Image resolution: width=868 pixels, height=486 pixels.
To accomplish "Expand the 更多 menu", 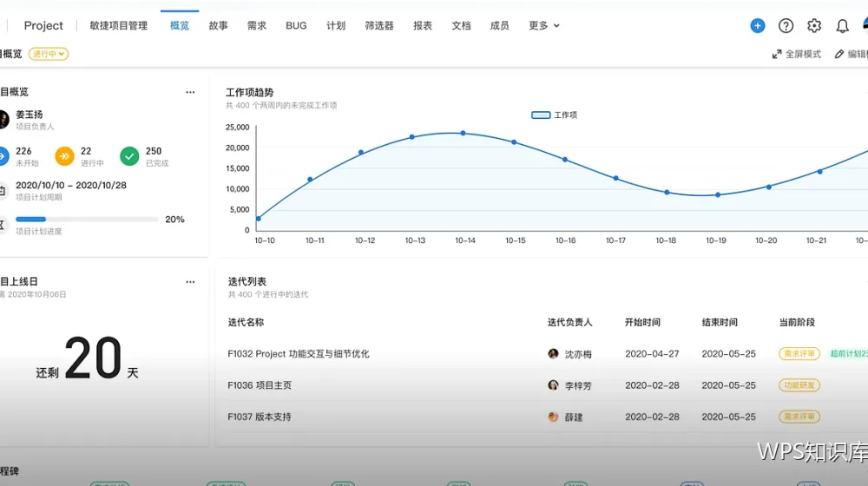I will pyautogui.click(x=544, y=25).
